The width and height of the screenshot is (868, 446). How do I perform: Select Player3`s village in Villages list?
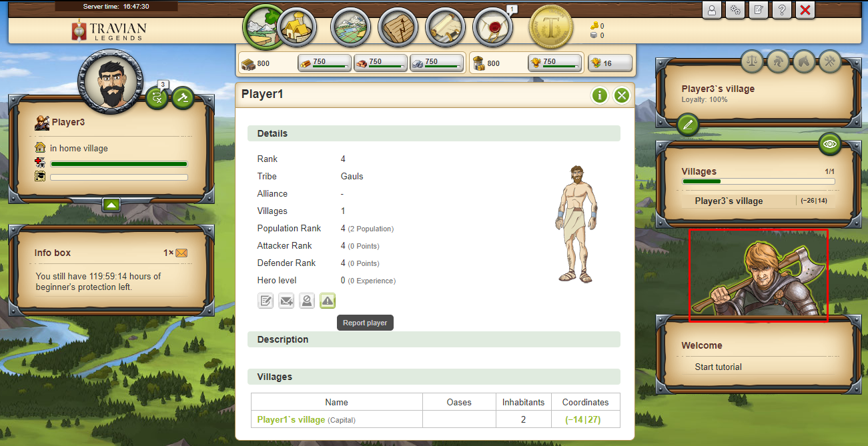click(729, 201)
